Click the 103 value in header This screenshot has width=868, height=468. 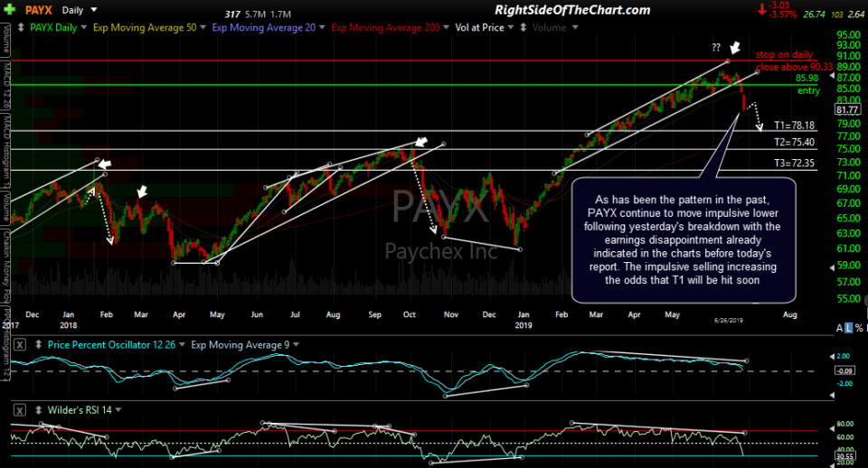pos(836,14)
